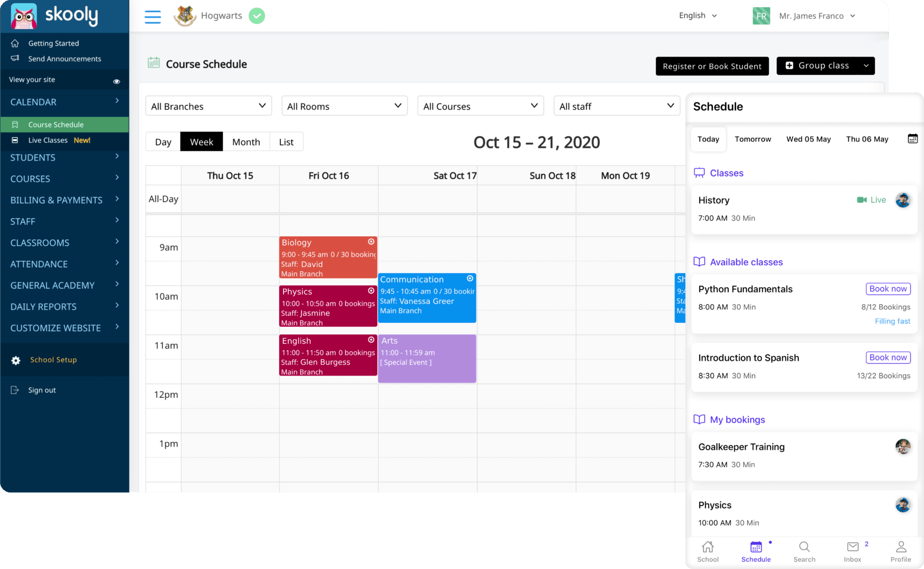Click the Register or Book Student button
Image resolution: width=924 pixels, height=569 pixels.
(x=712, y=66)
